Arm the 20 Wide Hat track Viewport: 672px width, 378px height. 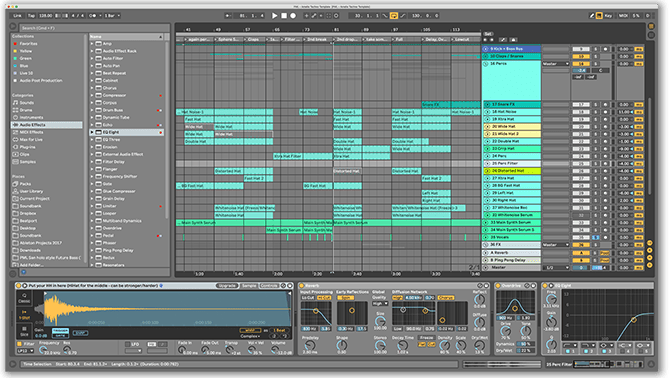tap(605, 127)
